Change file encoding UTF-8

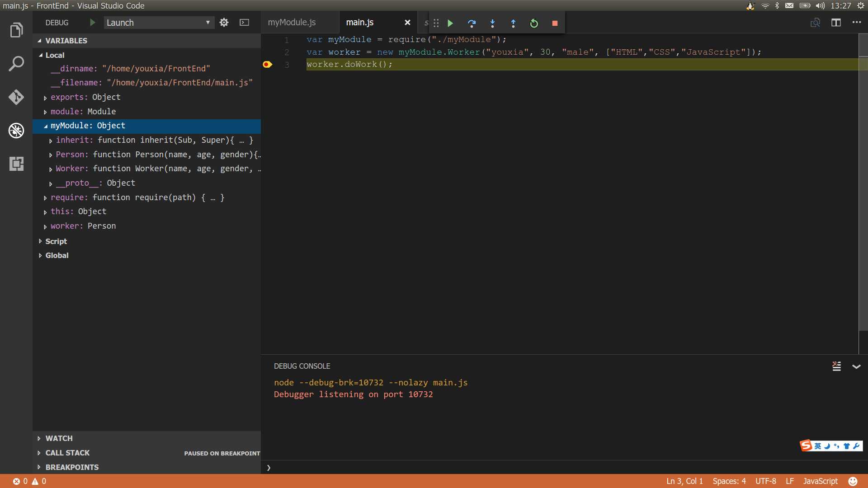point(765,481)
